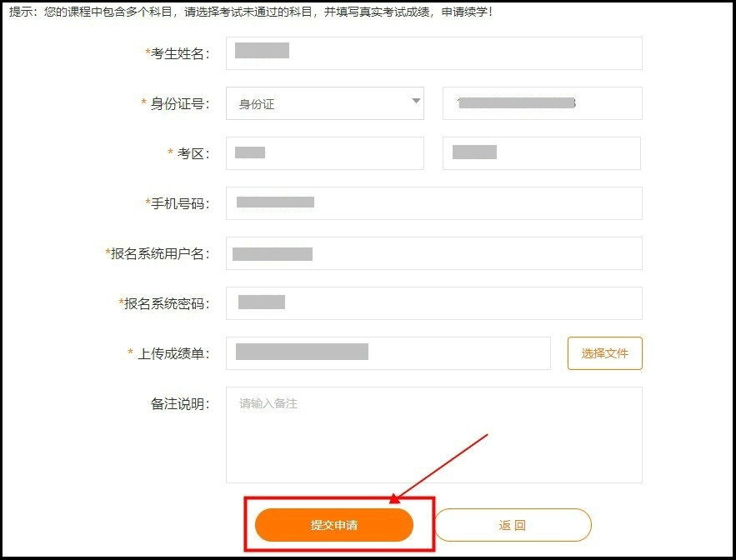Image resolution: width=736 pixels, height=560 pixels.
Task: Select the hint text about failed subjects
Action: click(250, 12)
